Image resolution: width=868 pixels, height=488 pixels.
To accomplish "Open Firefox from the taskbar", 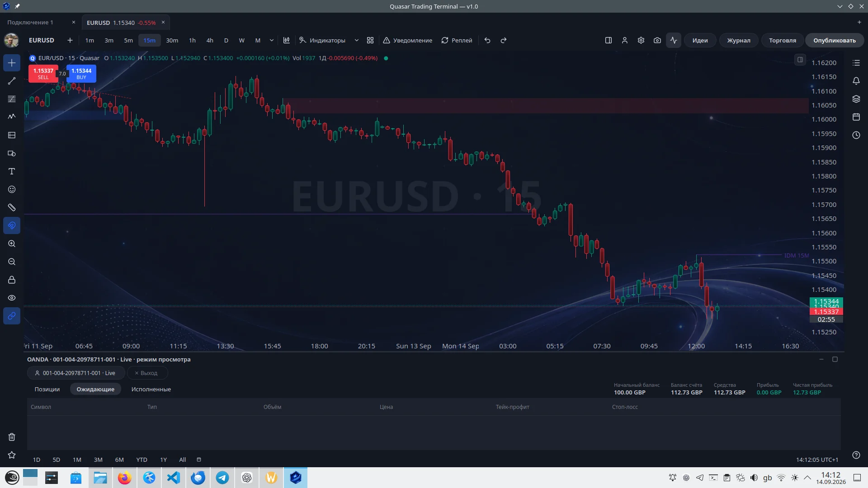I will point(125,478).
